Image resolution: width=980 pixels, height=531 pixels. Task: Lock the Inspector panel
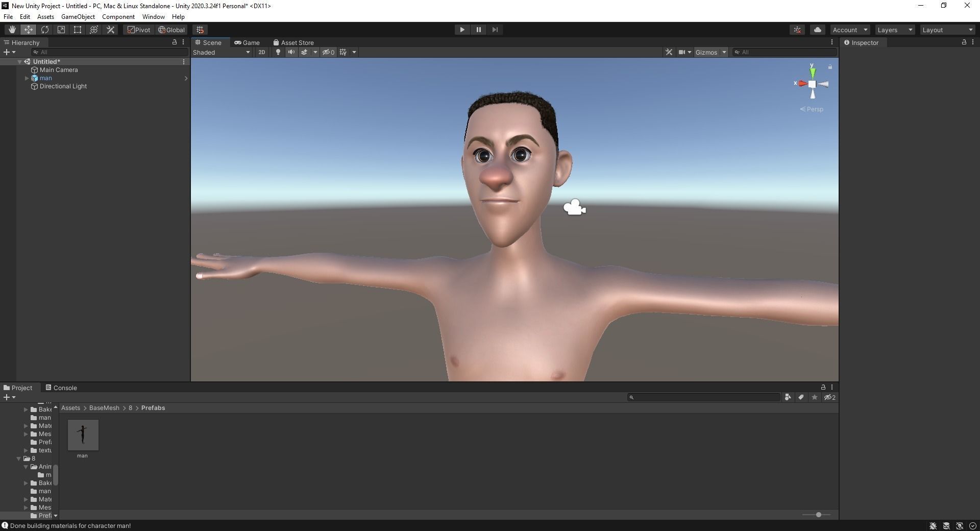pos(964,42)
